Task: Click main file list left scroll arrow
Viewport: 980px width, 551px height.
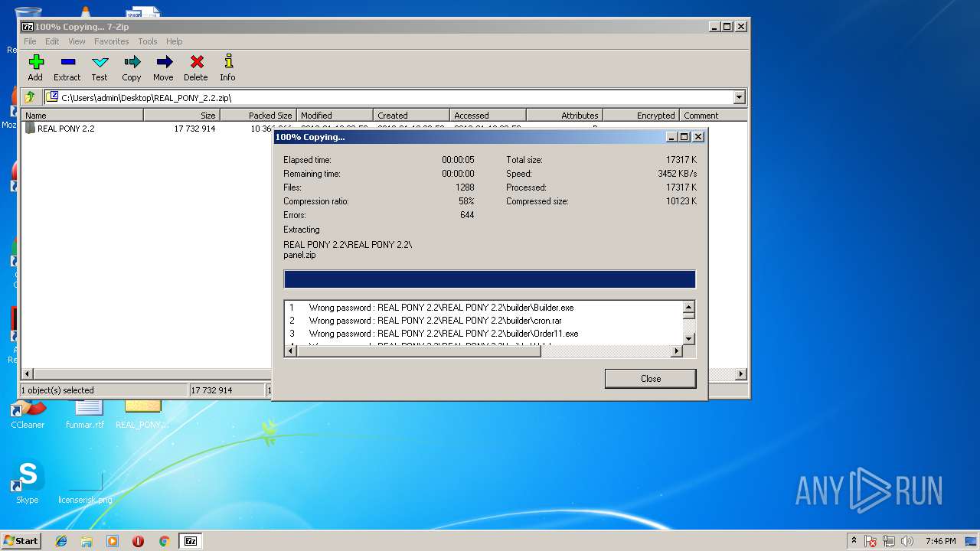Action: point(28,374)
